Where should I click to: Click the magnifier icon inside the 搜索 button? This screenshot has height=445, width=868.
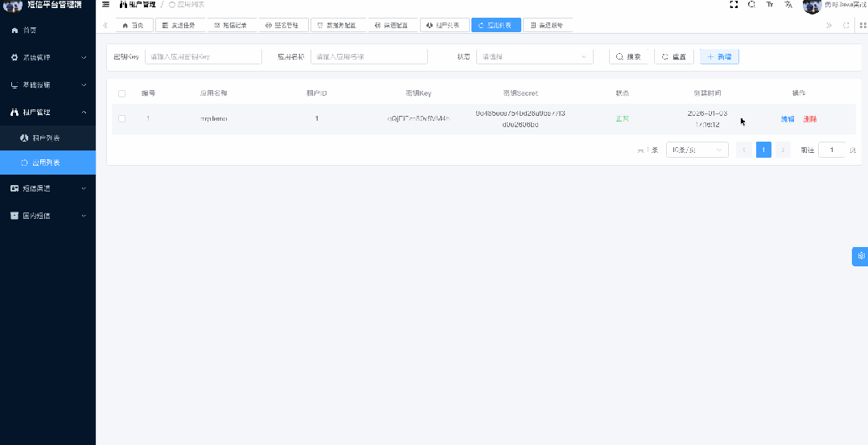[620, 56]
